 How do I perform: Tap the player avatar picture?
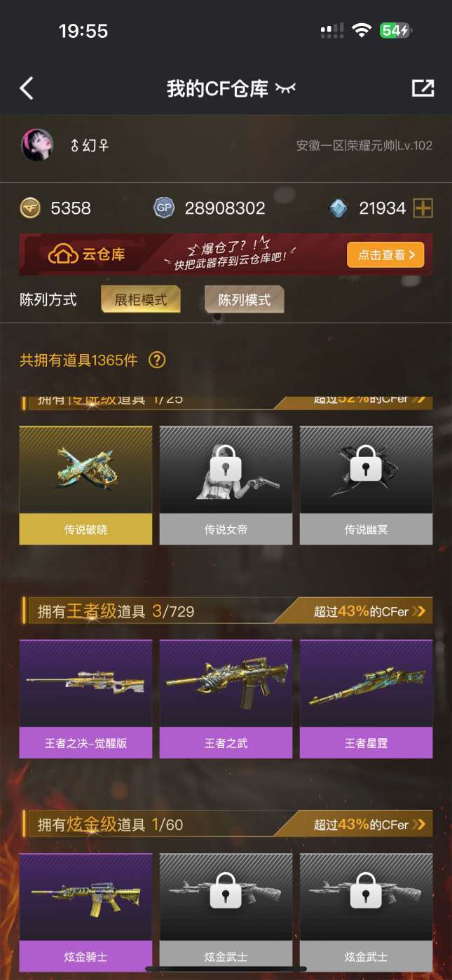[x=37, y=145]
